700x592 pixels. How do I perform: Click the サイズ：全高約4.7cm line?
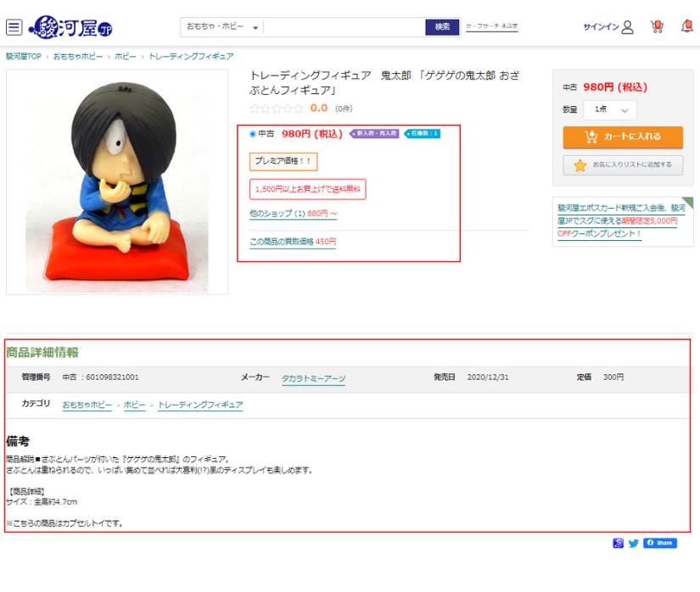tap(42, 502)
